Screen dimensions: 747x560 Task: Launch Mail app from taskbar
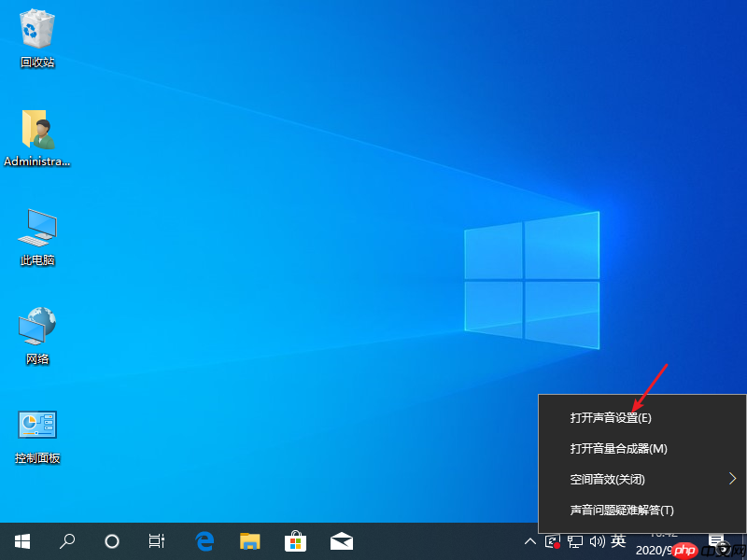click(x=342, y=541)
